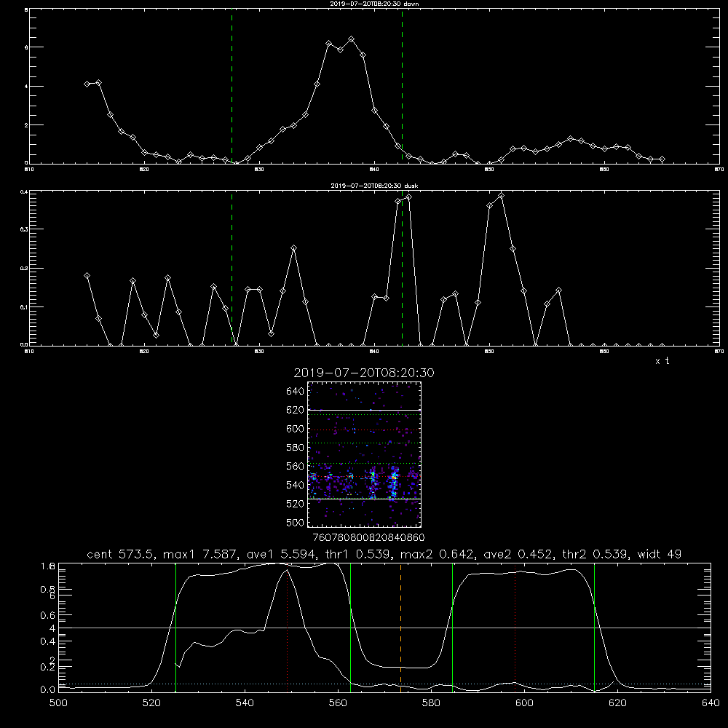728x728 pixels.
Task: Click the "max1 7.587" value in stats line
Action: tap(201, 554)
